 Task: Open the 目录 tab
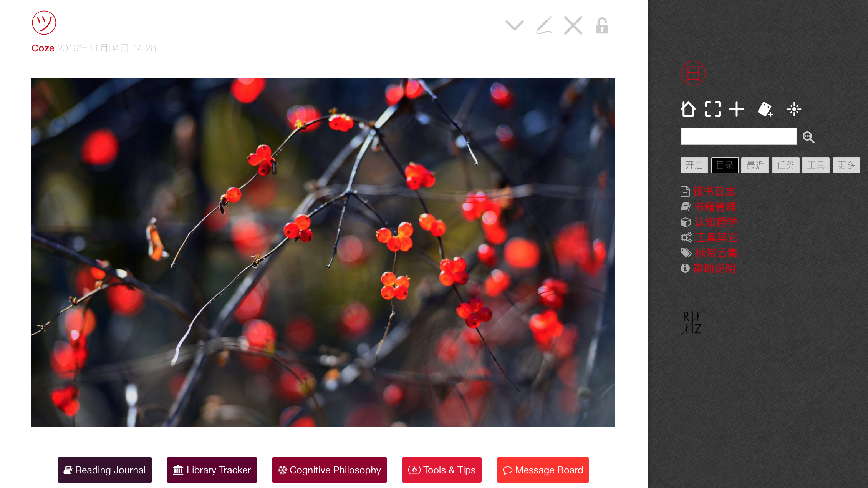click(725, 165)
